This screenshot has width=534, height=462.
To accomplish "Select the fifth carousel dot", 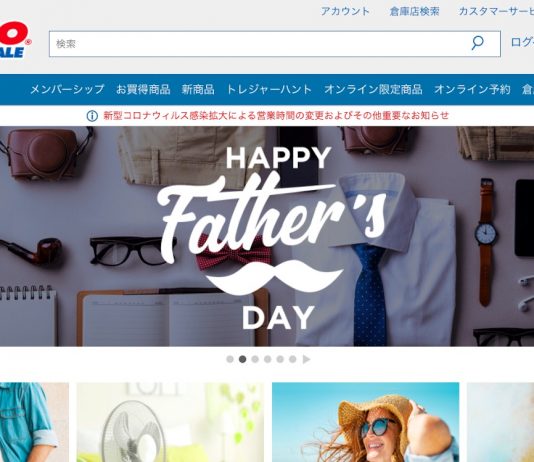I will click(x=280, y=359).
